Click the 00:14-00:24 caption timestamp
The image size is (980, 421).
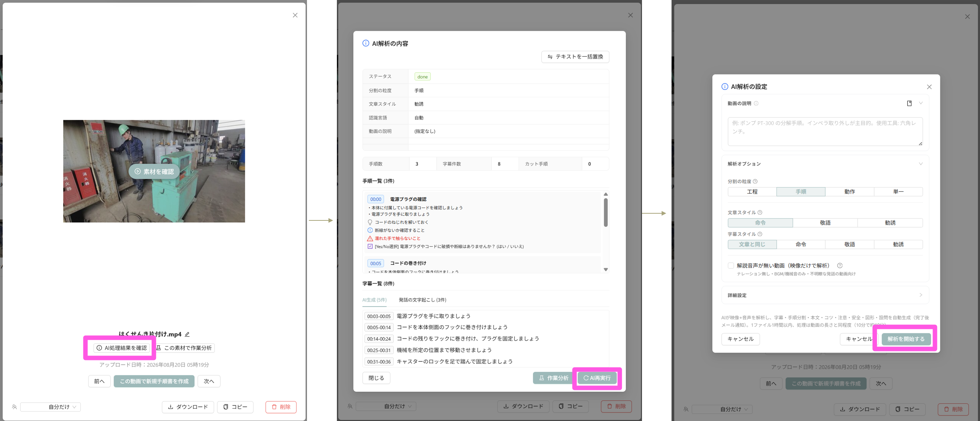[x=379, y=339]
